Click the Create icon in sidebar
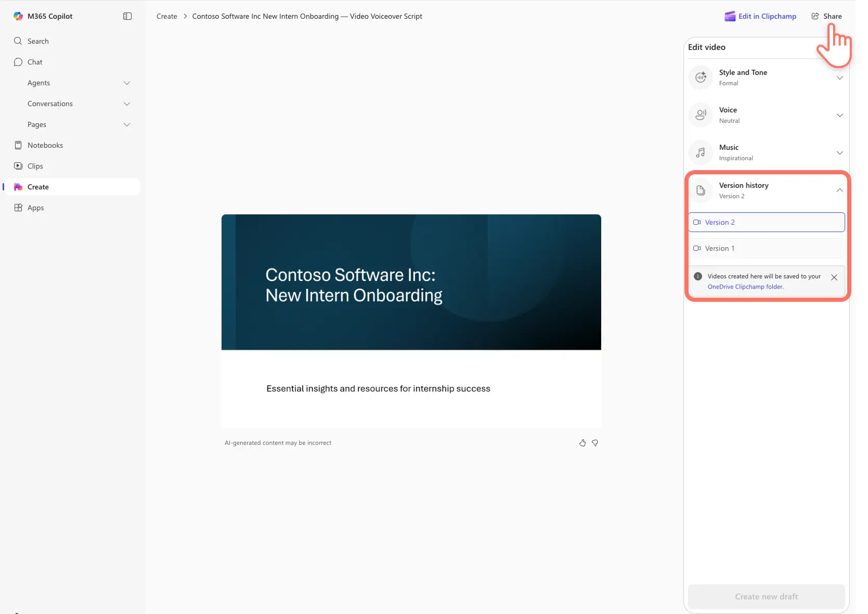Image resolution: width=868 pixels, height=614 pixels. pos(18,187)
